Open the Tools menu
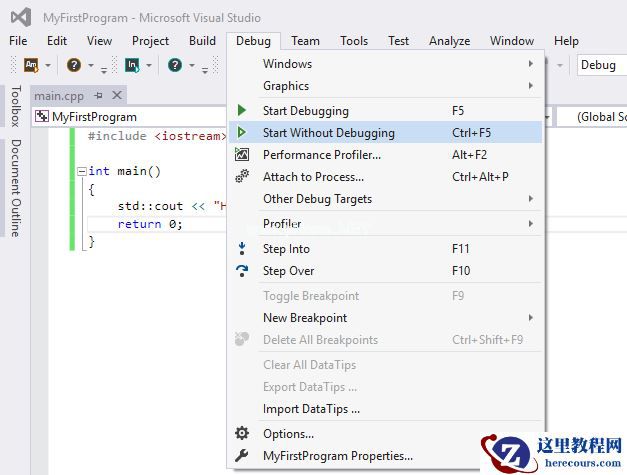Viewport: 627px width, 475px height. click(x=354, y=41)
